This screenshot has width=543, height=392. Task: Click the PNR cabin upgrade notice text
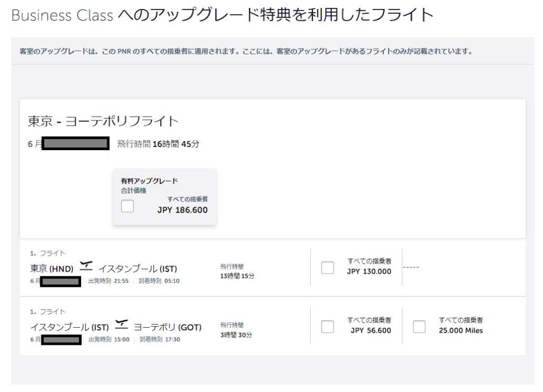tap(246, 51)
